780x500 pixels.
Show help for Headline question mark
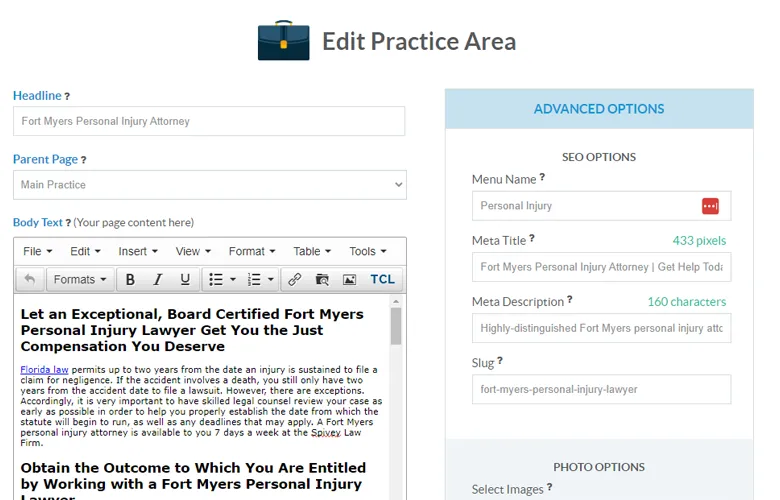point(67,97)
